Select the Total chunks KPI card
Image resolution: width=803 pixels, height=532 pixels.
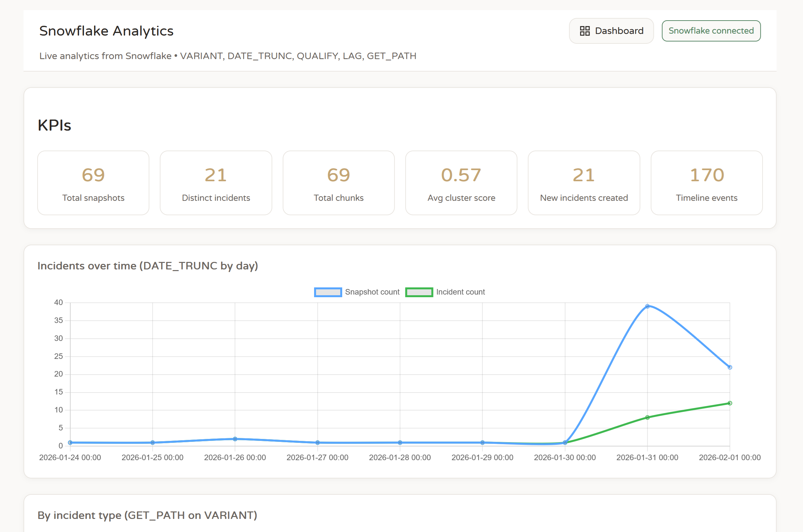(x=338, y=183)
